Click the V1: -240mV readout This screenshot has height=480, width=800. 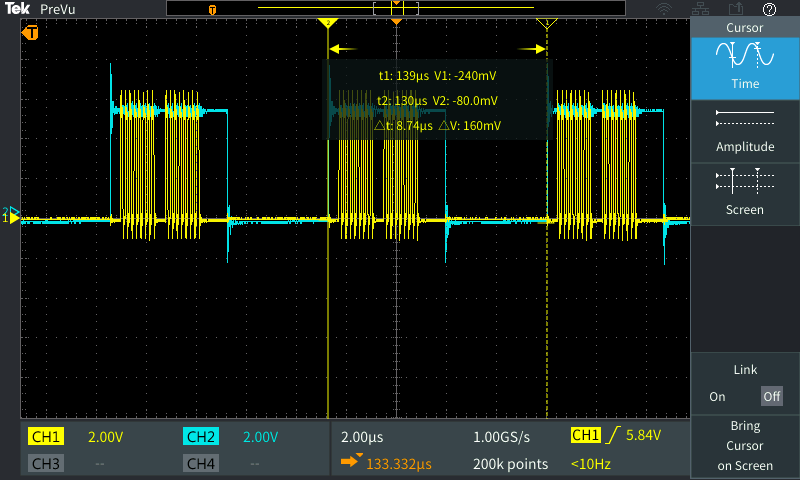click(465, 75)
